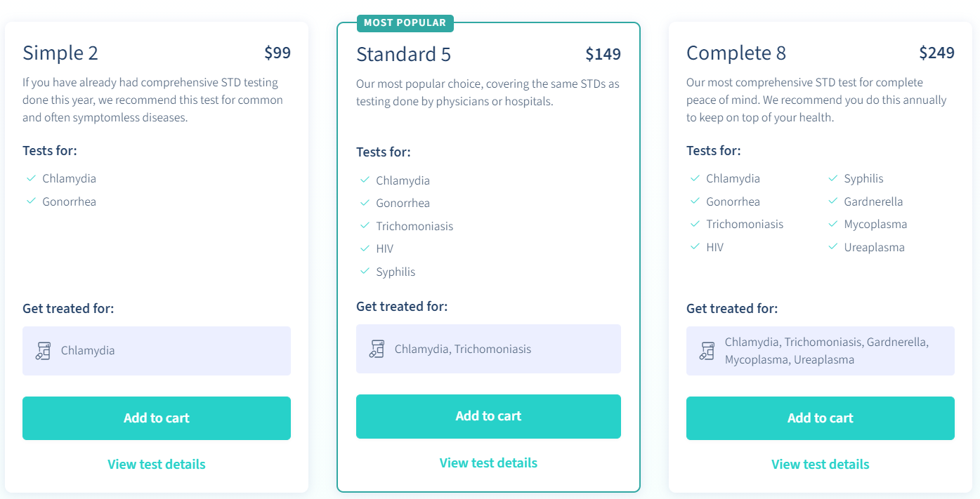This screenshot has height=499, width=980.
Task: Add Complete 8 test to cart
Action: (820, 418)
